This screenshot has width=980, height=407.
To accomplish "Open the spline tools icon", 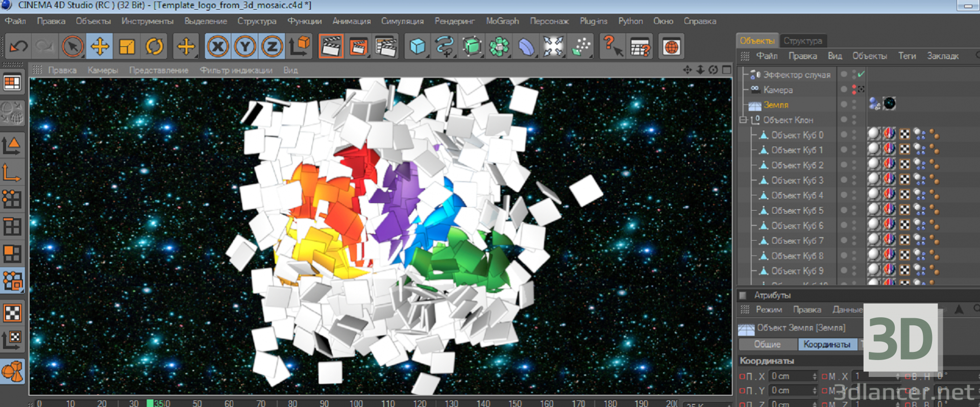I will [x=445, y=47].
